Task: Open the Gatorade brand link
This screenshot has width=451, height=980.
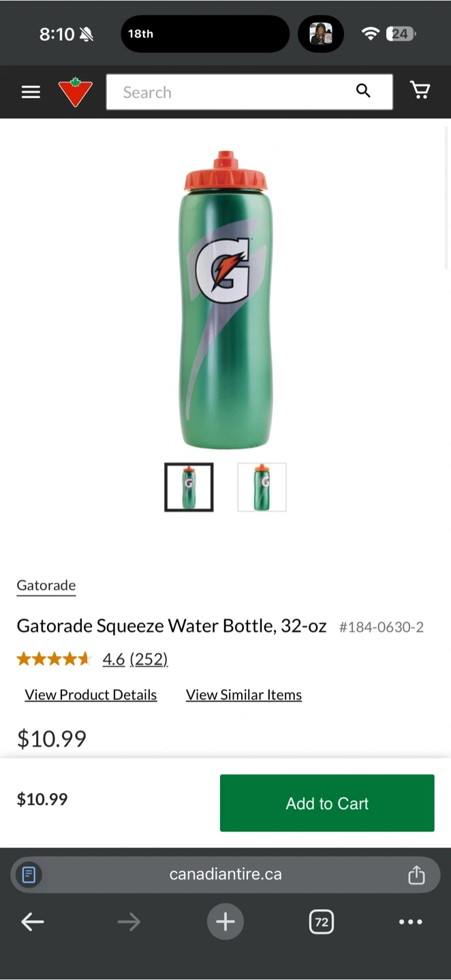Action: click(46, 585)
